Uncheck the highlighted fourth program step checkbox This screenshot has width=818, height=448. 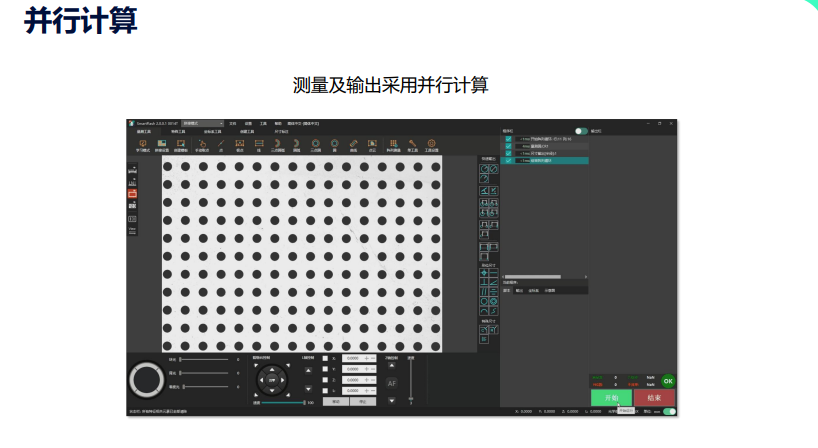pos(509,160)
